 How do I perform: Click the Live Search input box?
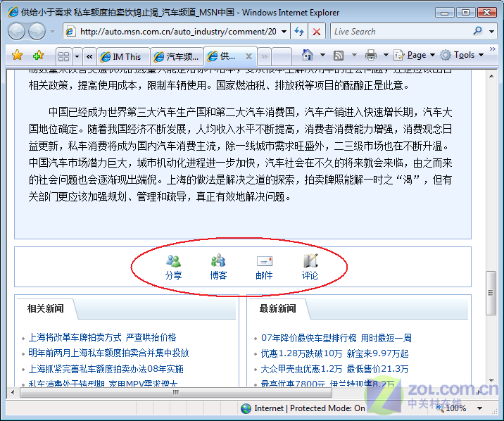tap(402, 32)
